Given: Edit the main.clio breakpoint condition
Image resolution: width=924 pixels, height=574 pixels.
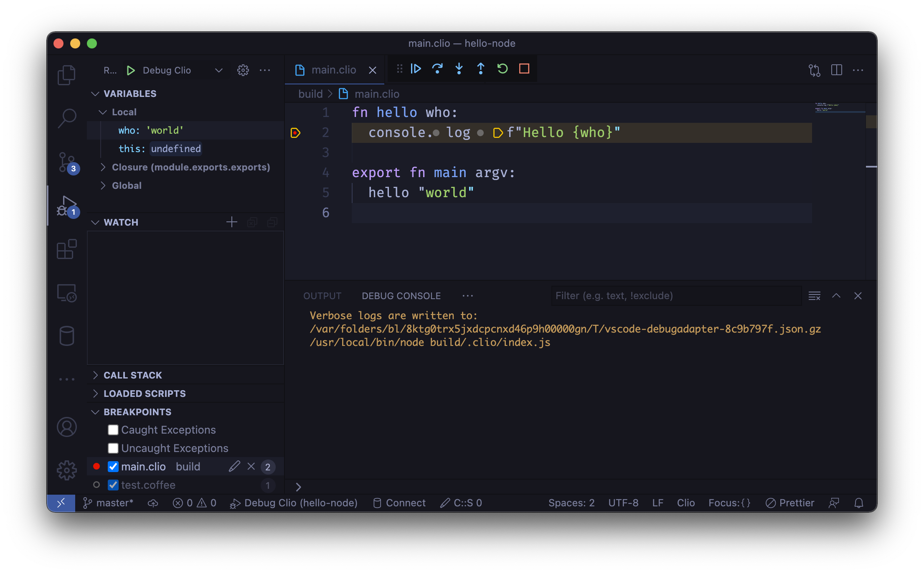Looking at the screenshot, I should (x=234, y=466).
